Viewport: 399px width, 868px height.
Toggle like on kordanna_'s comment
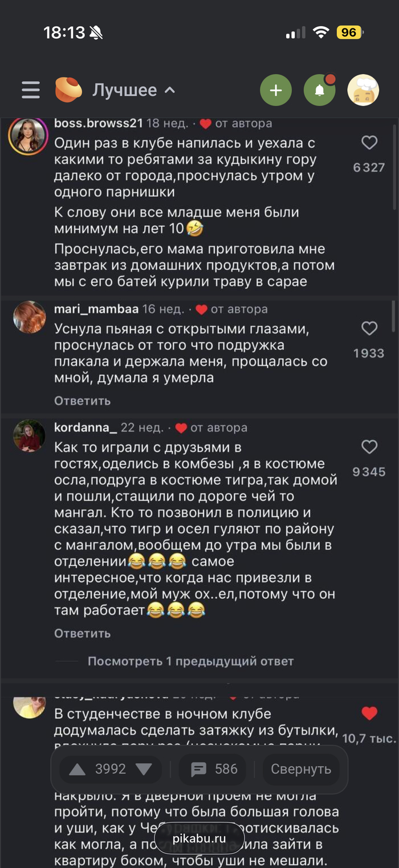tap(368, 447)
